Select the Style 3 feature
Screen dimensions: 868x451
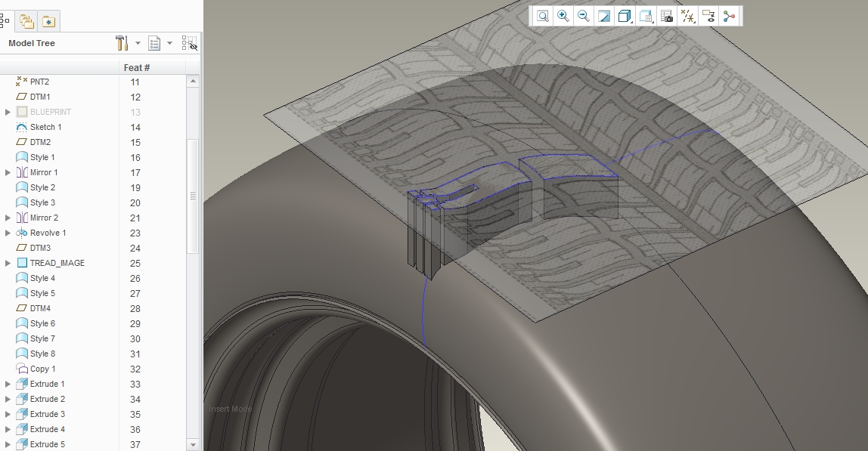tap(42, 202)
